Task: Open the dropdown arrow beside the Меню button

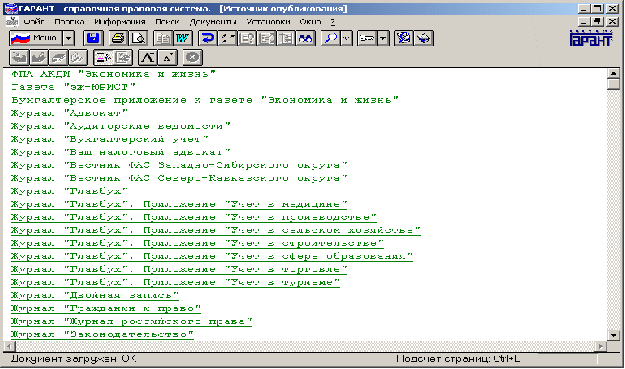Action: click(x=69, y=38)
